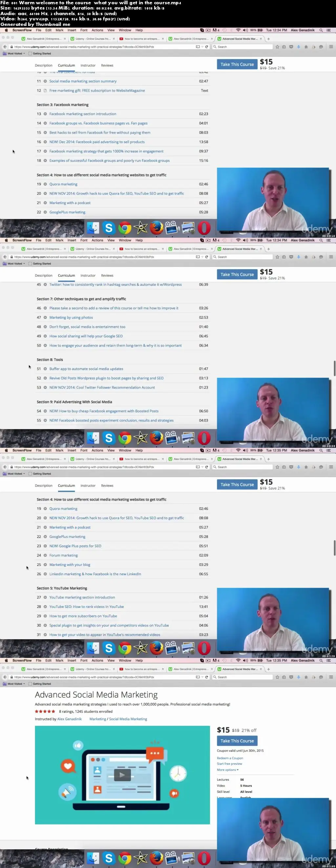Click Firefox home icon in 00:00:50 frame toolbar
Viewport: 336px width, 868px height.
[x=306, y=257]
